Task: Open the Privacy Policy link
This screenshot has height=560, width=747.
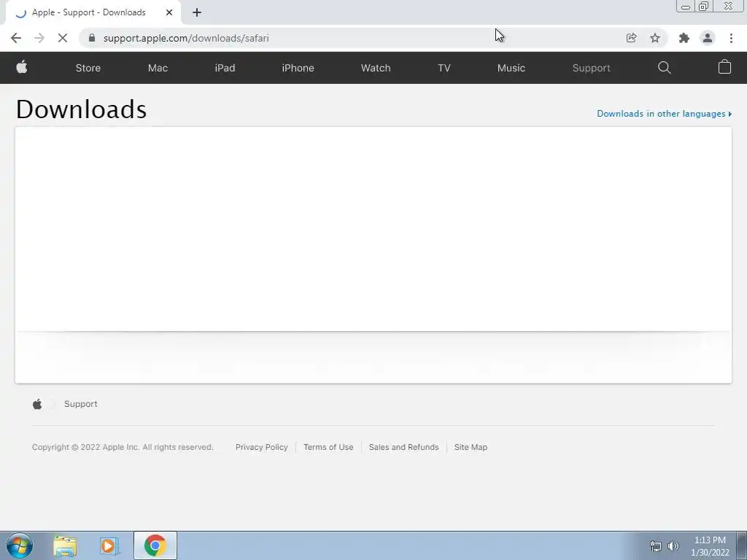Action: coord(262,447)
